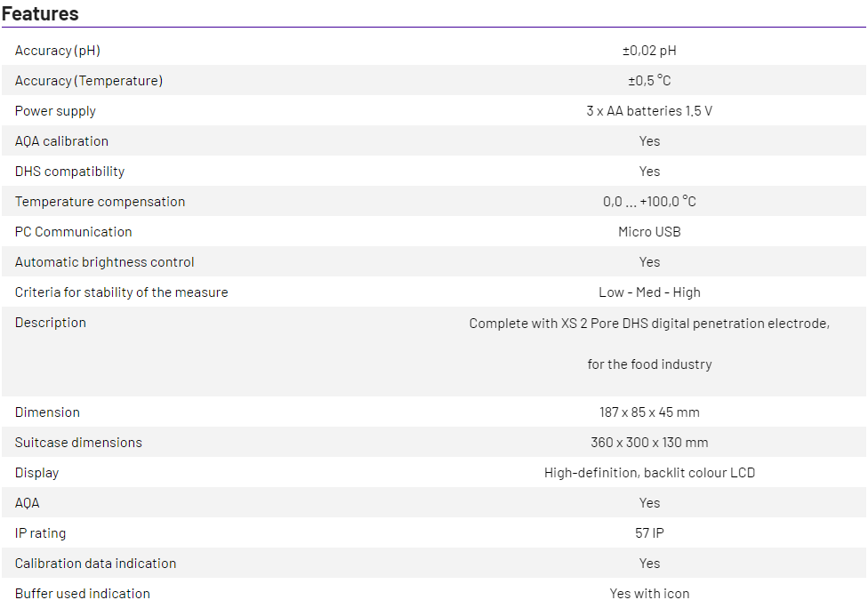Click the 'Yes with icon' value
The height and width of the screenshot is (608, 868).
[x=649, y=594]
